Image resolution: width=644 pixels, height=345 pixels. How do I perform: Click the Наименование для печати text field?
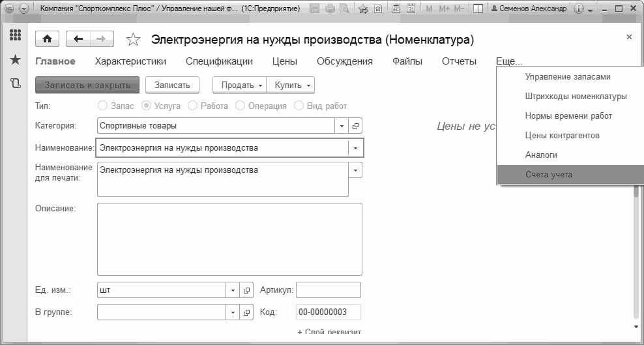(223, 179)
